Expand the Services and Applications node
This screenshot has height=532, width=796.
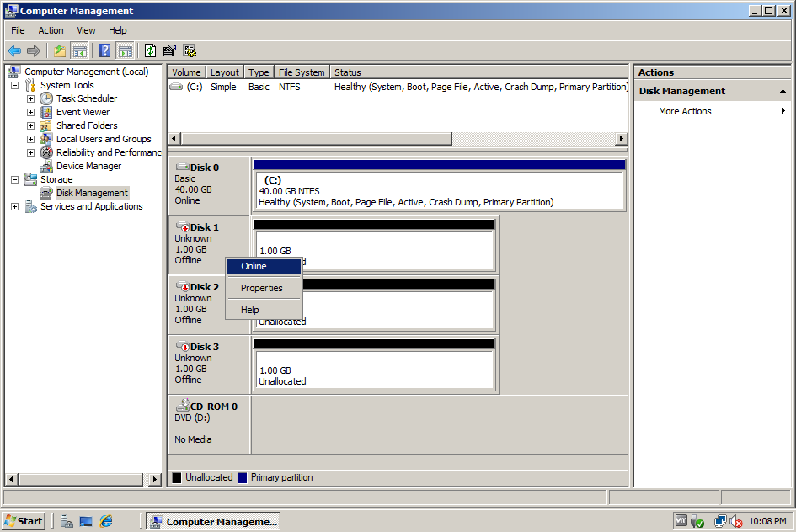click(x=14, y=206)
